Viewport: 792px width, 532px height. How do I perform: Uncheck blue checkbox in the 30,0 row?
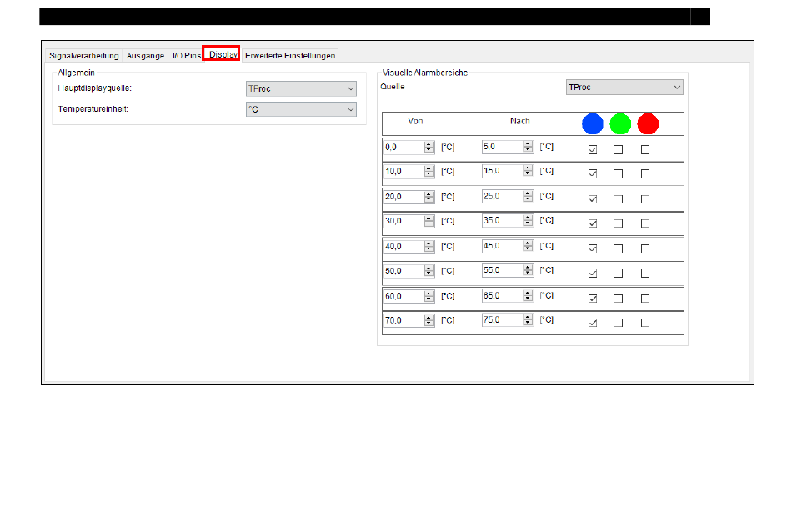pyautogui.click(x=593, y=223)
